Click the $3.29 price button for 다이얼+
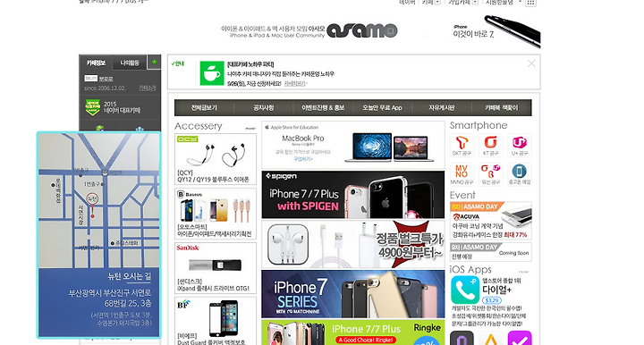Image resolution: width=644 pixels, height=345 pixels. click(x=491, y=300)
